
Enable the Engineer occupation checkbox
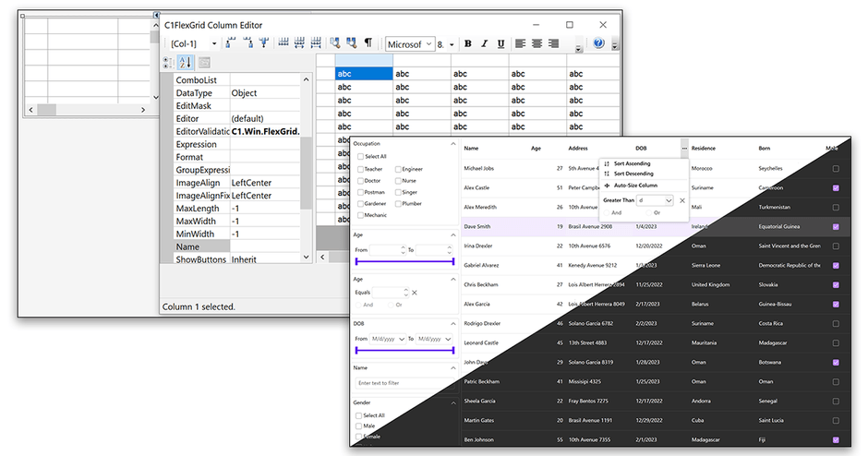(398, 170)
